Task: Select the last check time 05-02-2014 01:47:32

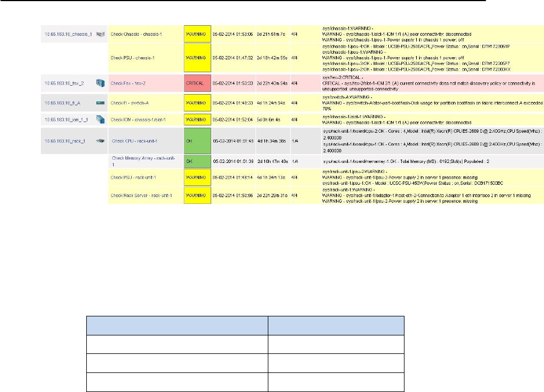Action: coord(233,58)
